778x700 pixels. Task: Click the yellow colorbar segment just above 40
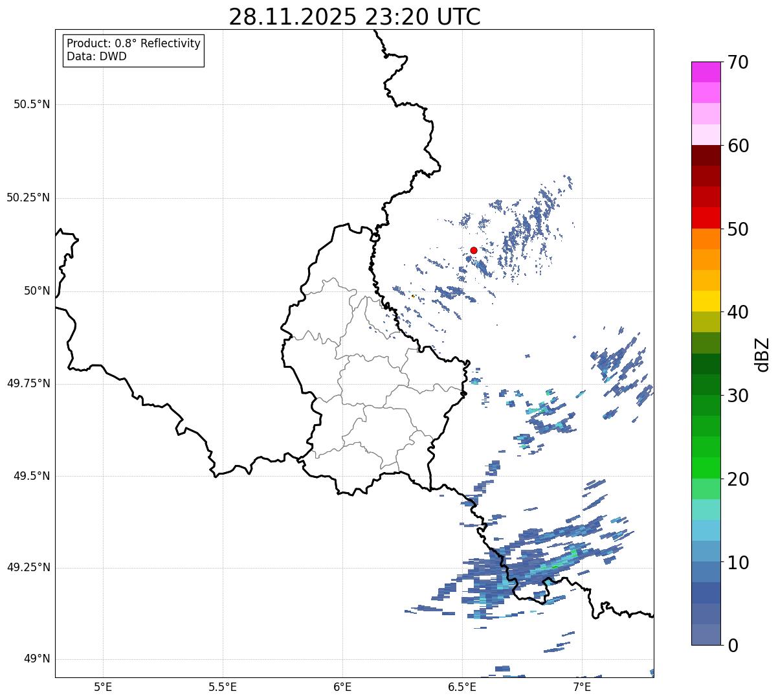click(x=706, y=302)
